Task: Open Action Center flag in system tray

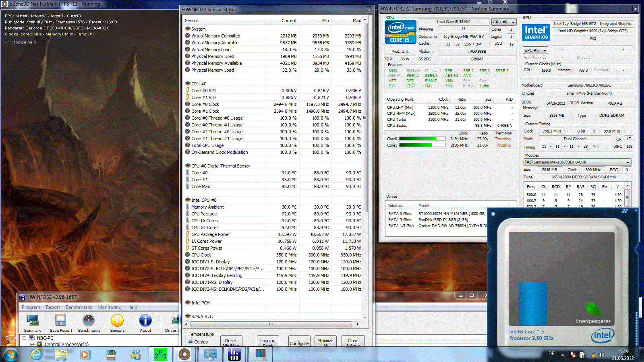Action: (x=573, y=355)
